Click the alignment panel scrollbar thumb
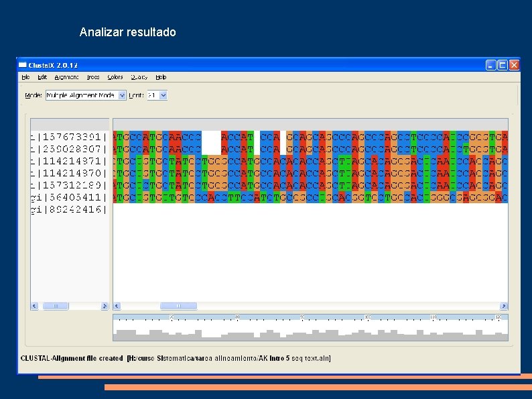Image resolution: width=532 pixels, height=399 pixels. 178,306
